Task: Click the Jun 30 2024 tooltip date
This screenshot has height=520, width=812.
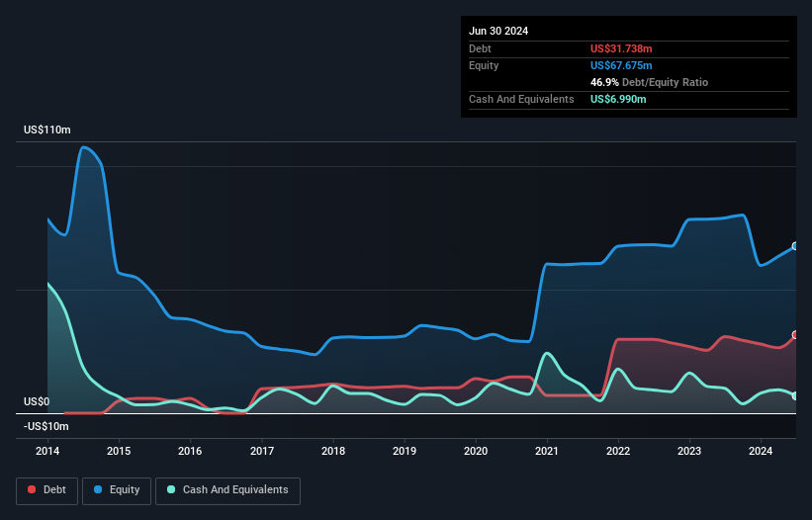Action: point(498,31)
